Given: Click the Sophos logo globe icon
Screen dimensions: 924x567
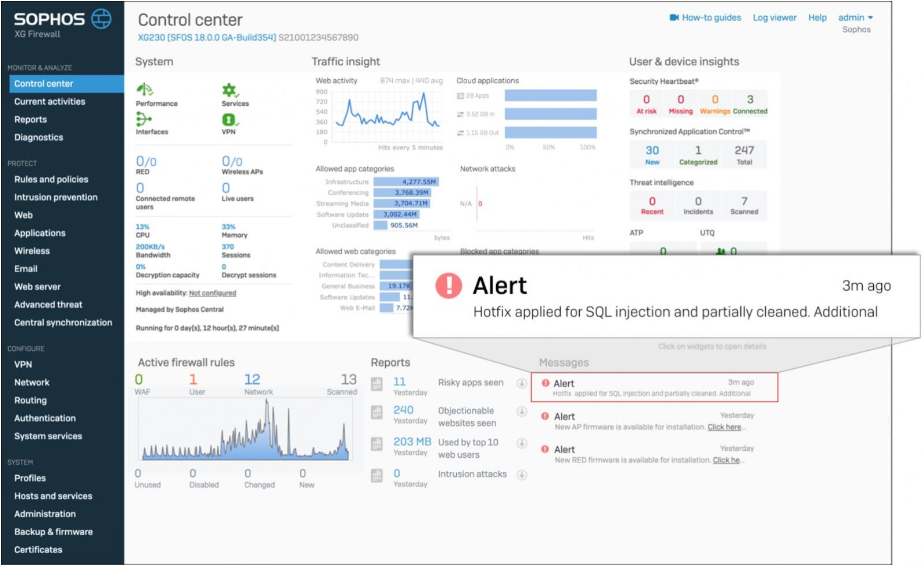Looking at the screenshot, I should pyautogui.click(x=101, y=18).
